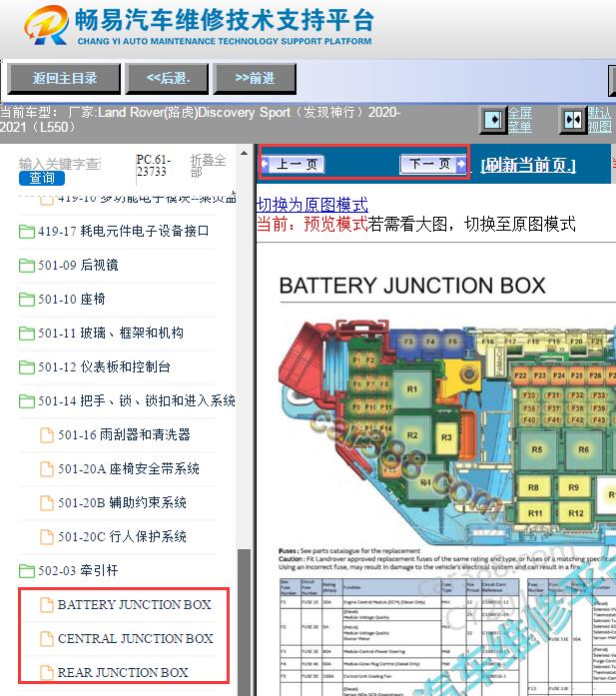The image size is (616, 696).
Task: Open the 默认视图 text link
Action: pyautogui.click(x=600, y=120)
